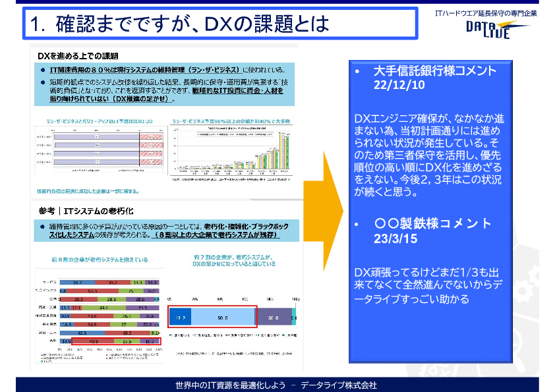Click the ラン・ザ・ビジネス 80:20 horizontal bar chart

98,149
